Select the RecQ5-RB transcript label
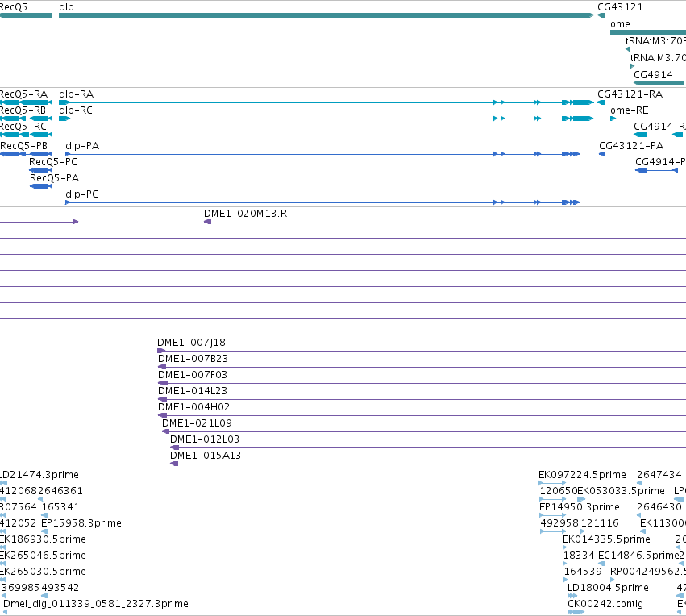The width and height of the screenshot is (686, 616). (x=23, y=110)
